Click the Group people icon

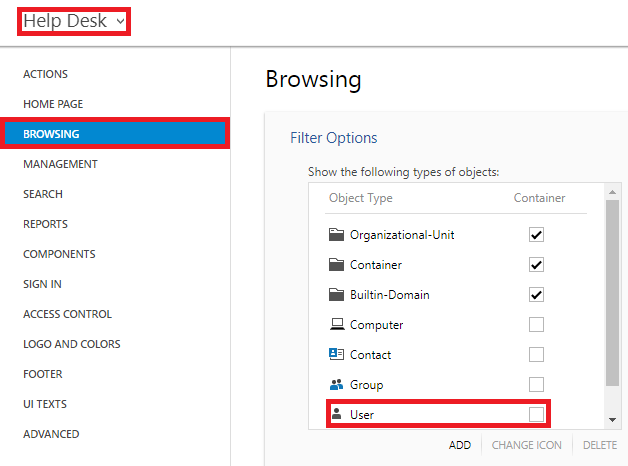click(336, 384)
